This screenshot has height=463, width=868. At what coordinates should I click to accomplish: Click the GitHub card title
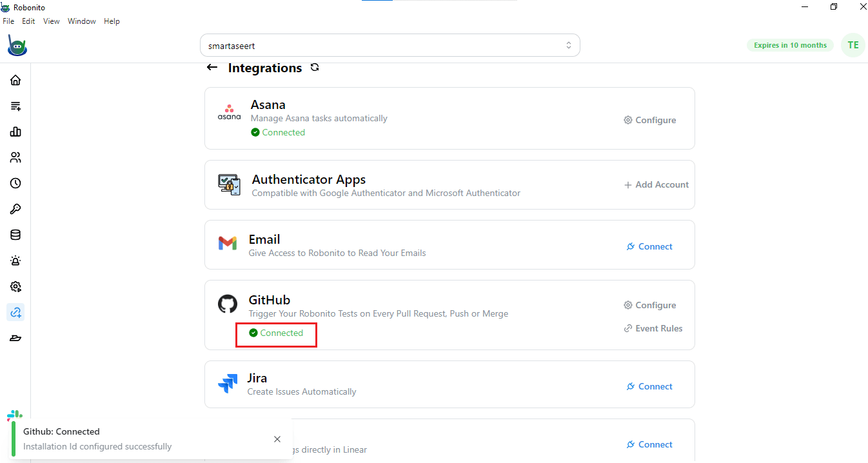tap(270, 300)
